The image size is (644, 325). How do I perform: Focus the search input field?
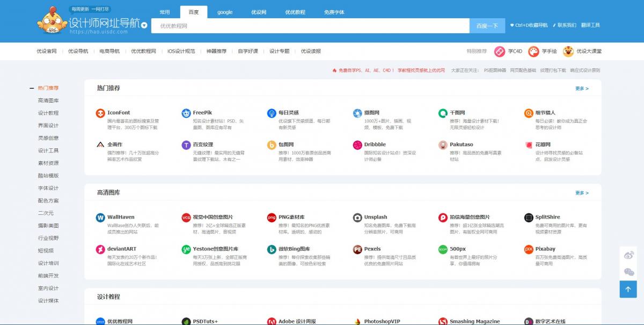coord(310,26)
